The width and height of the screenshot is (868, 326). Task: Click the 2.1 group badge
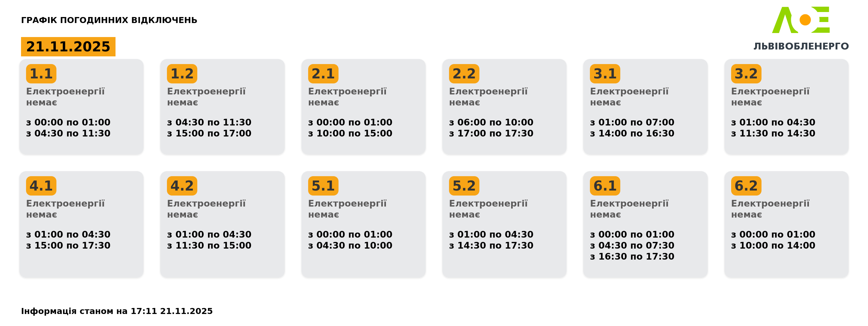coord(323,74)
